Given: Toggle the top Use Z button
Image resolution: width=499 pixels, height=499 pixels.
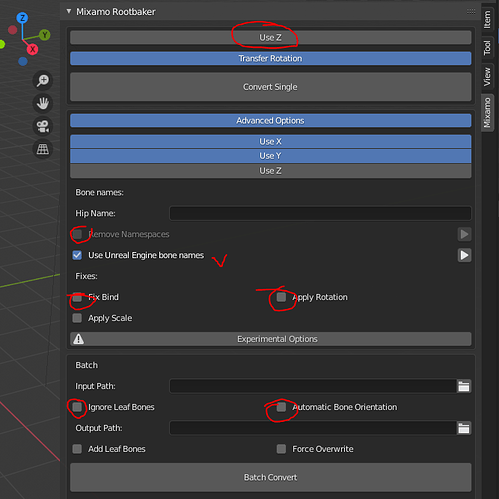Looking at the screenshot, I should coord(271,38).
